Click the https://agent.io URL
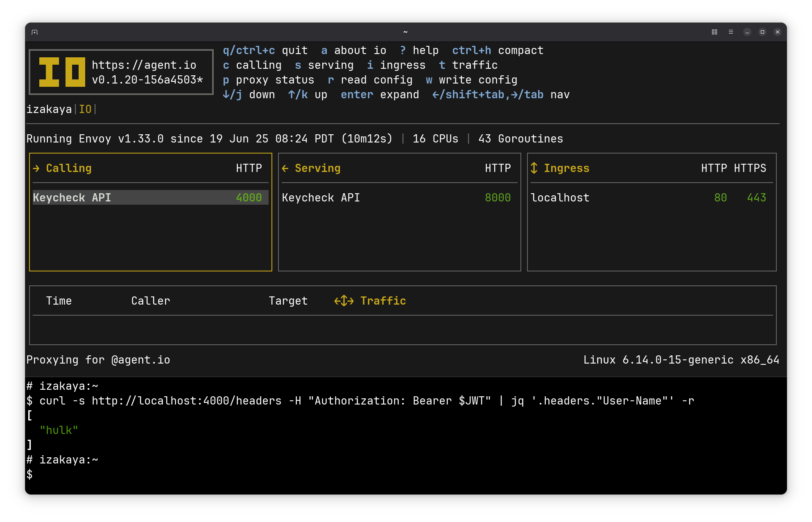This screenshot has width=812, height=522. pos(144,65)
